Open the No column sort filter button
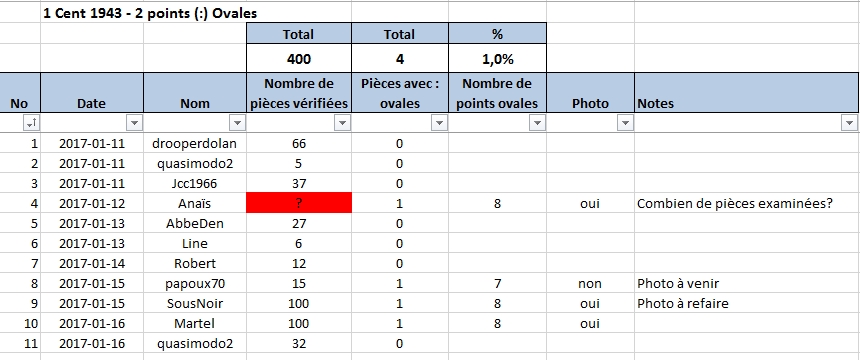The height and width of the screenshot is (360, 860). point(31,124)
